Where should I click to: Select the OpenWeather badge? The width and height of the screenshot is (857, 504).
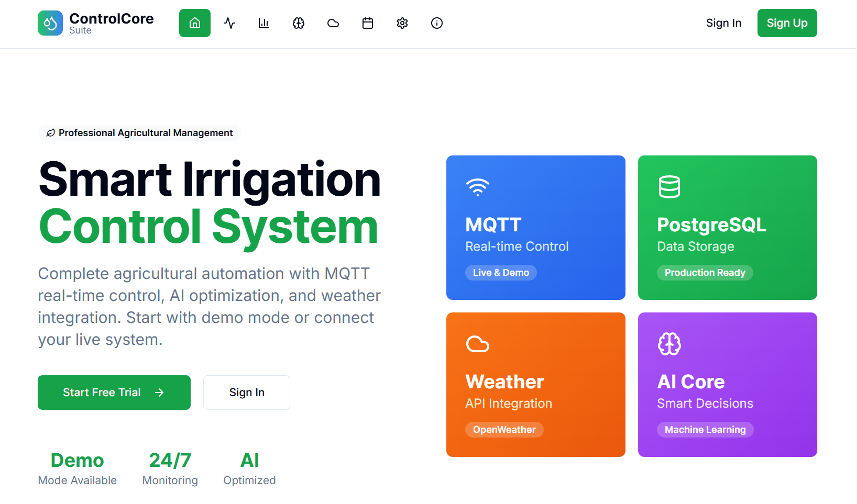504,430
